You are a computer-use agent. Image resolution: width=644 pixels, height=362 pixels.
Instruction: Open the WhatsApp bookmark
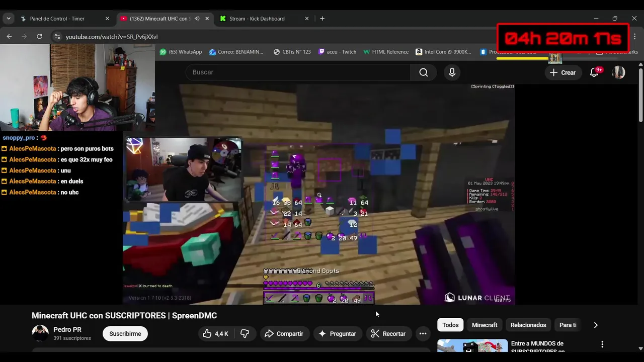pyautogui.click(x=181, y=52)
